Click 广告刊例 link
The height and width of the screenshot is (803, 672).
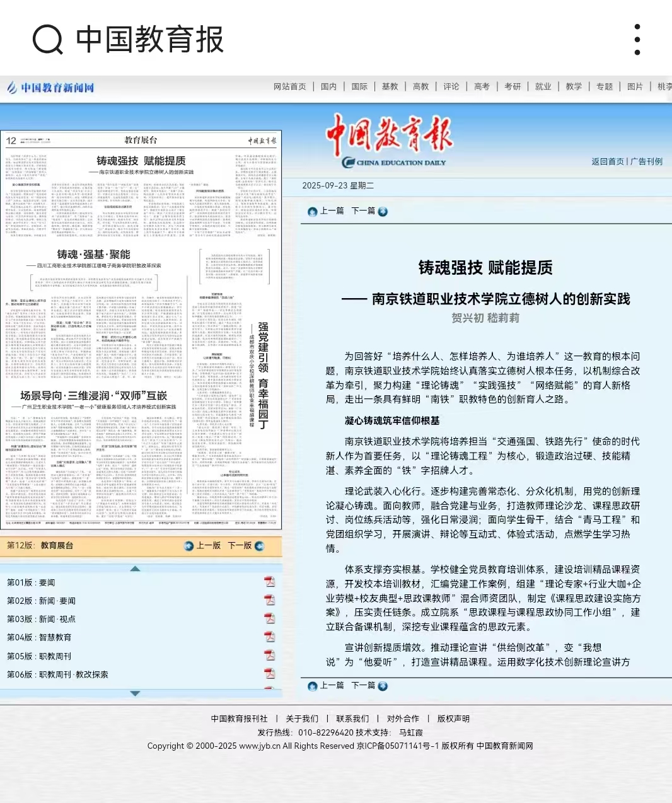(x=647, y=161)
